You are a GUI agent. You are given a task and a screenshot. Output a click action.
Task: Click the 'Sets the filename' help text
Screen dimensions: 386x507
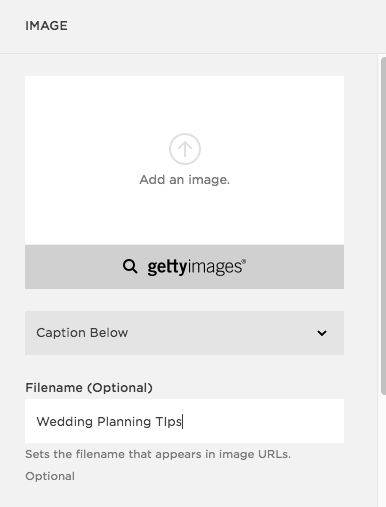(x=158, y=454)
